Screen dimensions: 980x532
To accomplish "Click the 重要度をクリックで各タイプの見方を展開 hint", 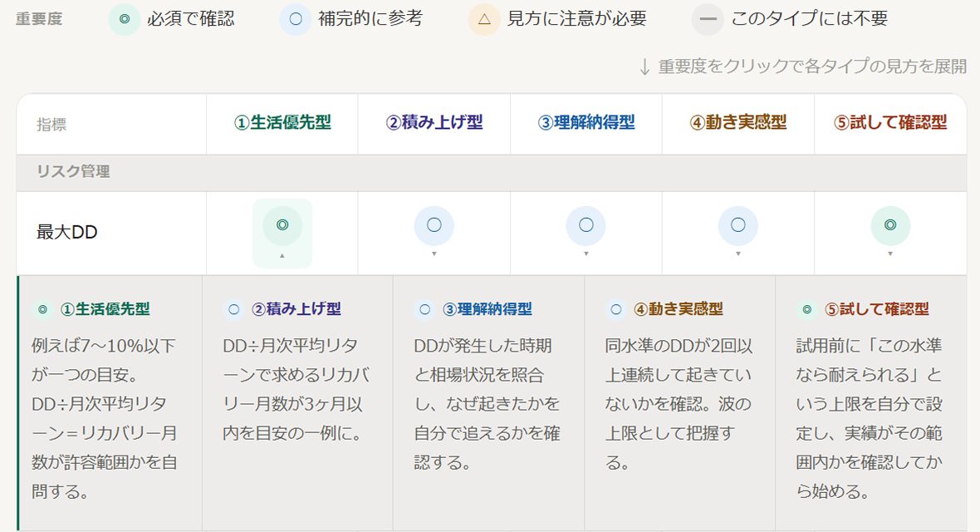I will [803, 66].
